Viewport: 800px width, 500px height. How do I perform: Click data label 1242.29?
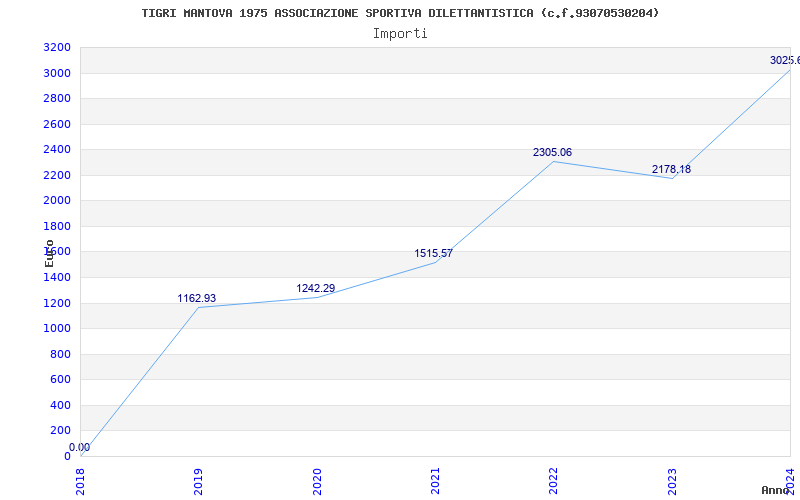pyautogui.click(x=315, y=288)
